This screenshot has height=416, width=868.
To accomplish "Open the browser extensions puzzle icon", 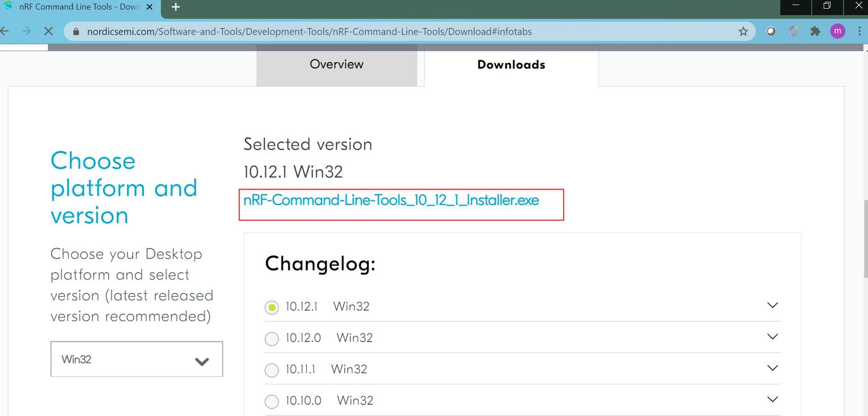I will tap(815, 32).
